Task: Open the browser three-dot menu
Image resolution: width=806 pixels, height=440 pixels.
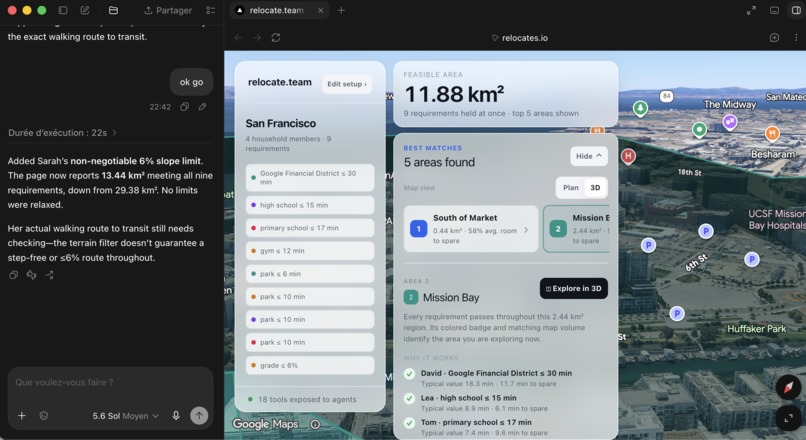Action: 796,38
